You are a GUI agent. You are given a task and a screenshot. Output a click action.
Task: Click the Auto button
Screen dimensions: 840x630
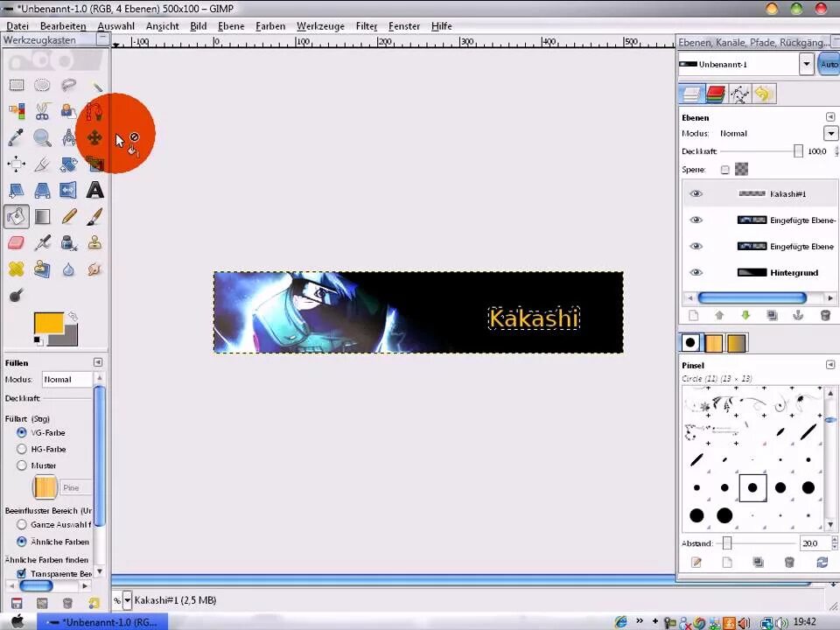(829, 64)
